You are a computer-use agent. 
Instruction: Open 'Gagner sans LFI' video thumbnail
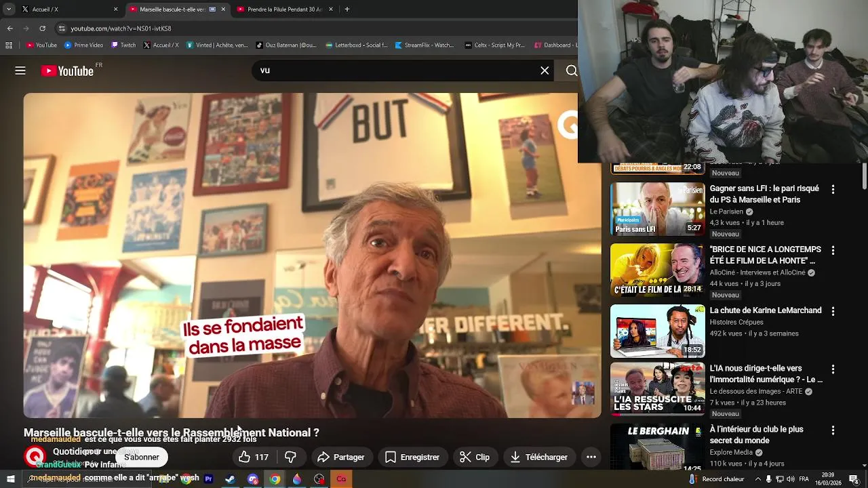657,209
